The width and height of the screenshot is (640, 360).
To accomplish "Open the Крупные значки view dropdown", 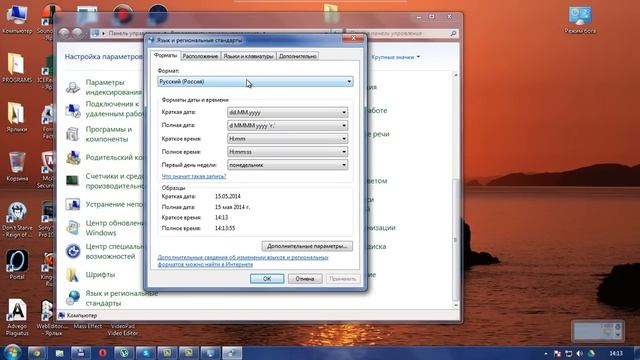I will coord(395,57).
